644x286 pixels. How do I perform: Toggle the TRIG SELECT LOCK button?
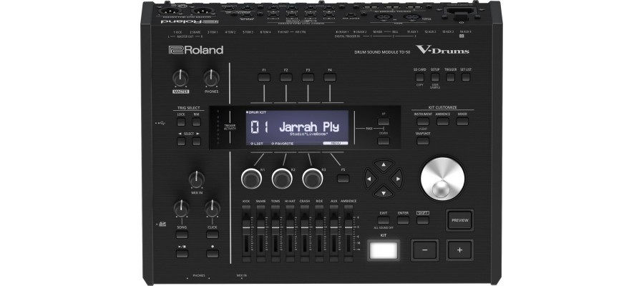[181, 122]
